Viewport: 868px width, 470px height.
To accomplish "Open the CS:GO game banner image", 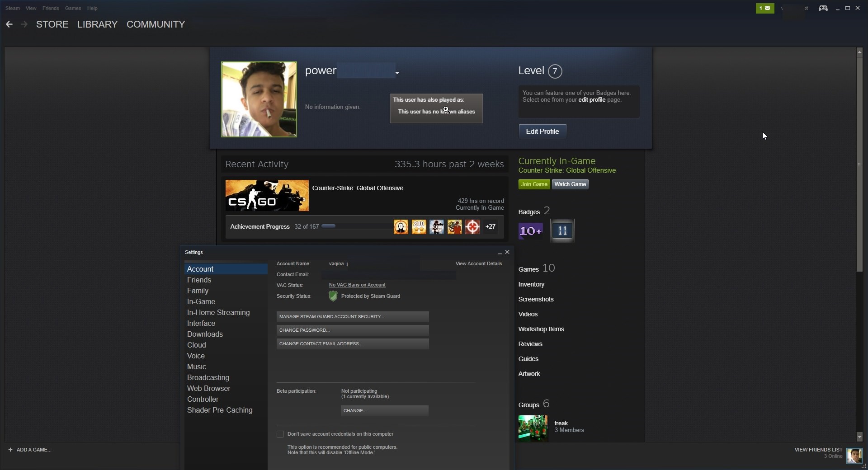I will tap(267, 195).
